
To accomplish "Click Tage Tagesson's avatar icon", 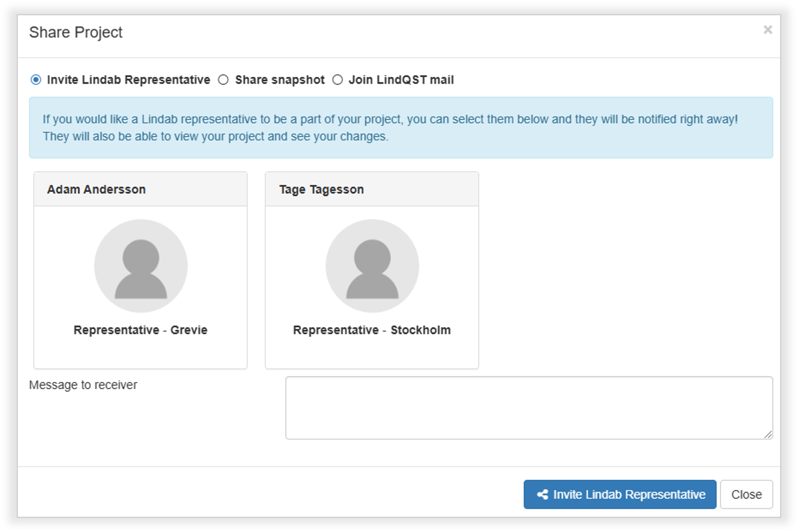I will (372, 266).
